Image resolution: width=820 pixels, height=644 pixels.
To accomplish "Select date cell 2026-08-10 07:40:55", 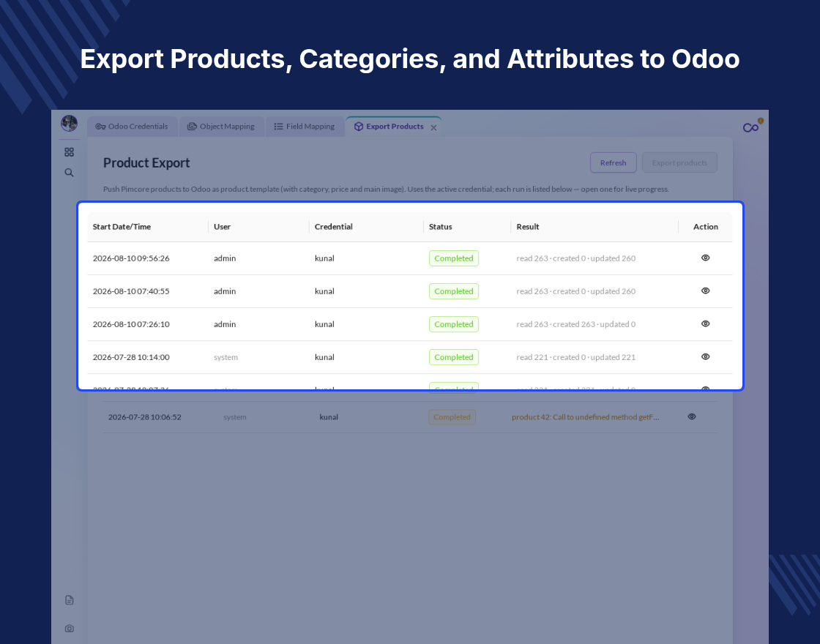I will [131, 291].
